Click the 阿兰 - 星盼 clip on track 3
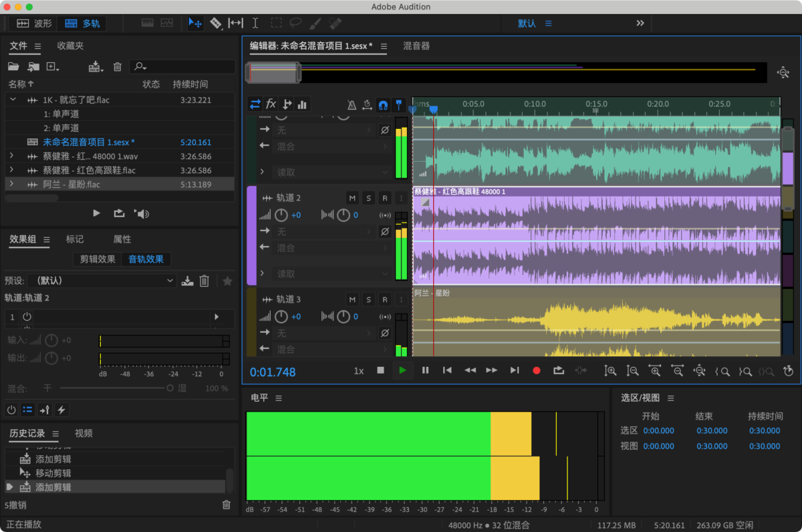Viewport: 802px width, 532px height. [x=596, y=321]
